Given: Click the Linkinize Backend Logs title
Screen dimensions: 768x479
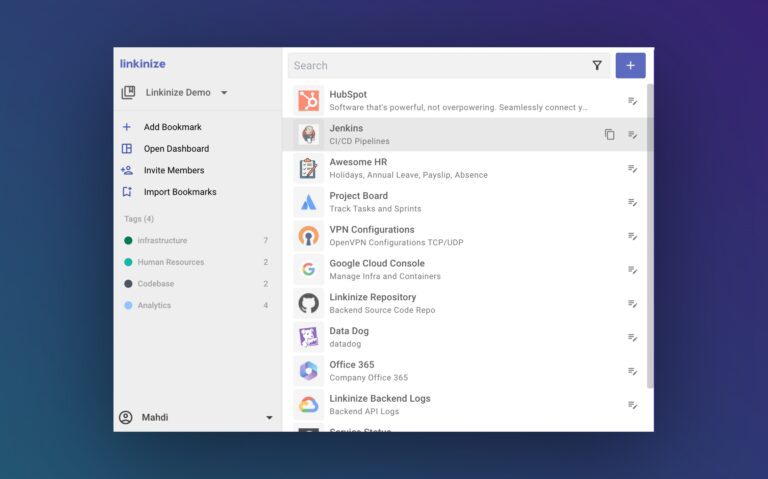Looking at the screenshot, I should tap(380, 399).
